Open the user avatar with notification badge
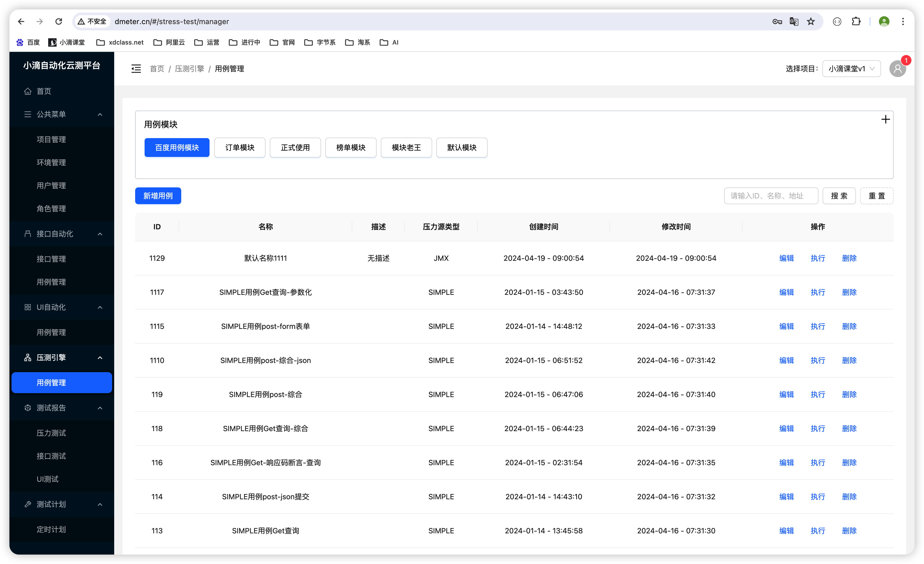The height and width of the screenshot is (564, 924). pyautogui.click(x=897, y=69)
